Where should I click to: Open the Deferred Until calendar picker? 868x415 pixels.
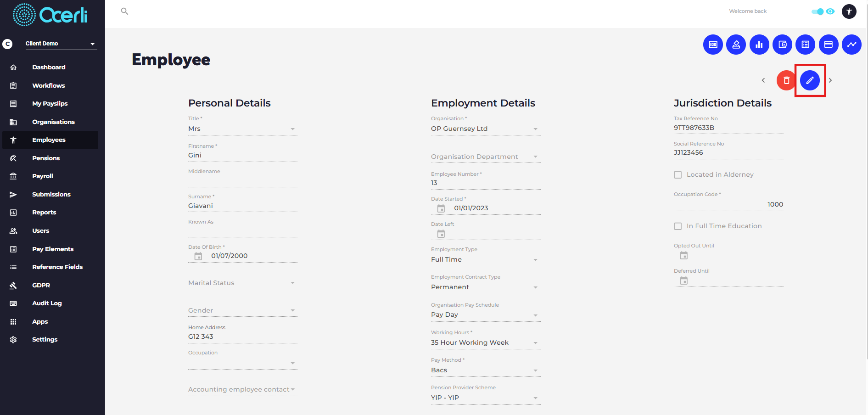click(x=684, y=280)
